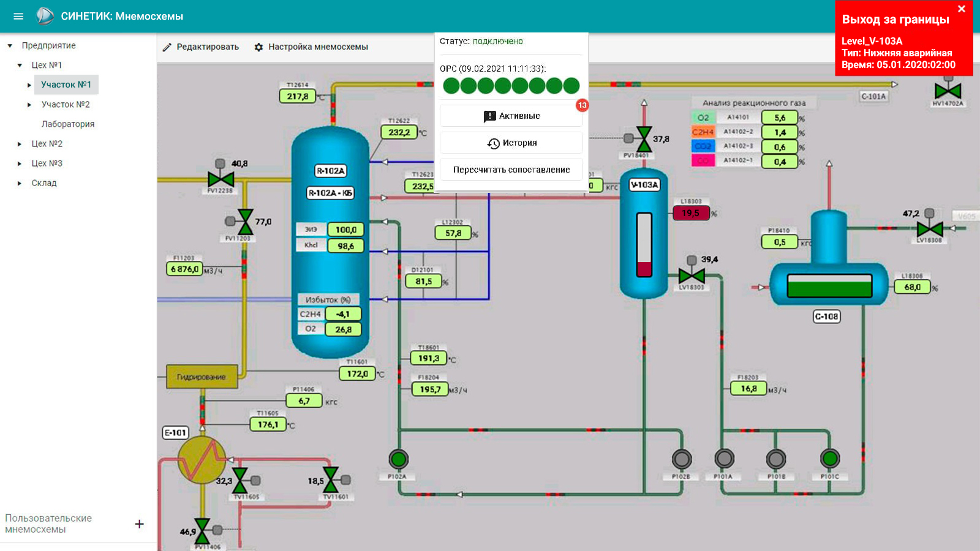This screenshot has width=980, height=551.
Task: Close the red Выход за границы alert
Action: (x=962, y=9)
